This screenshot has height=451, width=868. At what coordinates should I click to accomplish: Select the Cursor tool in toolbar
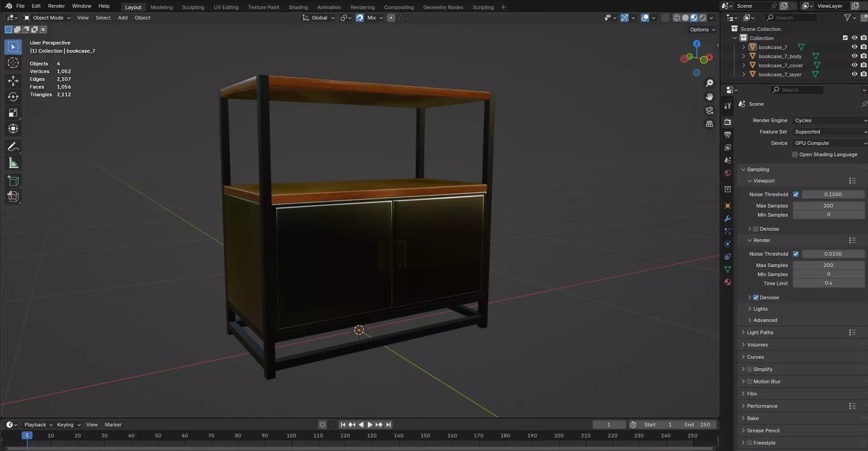13,63
